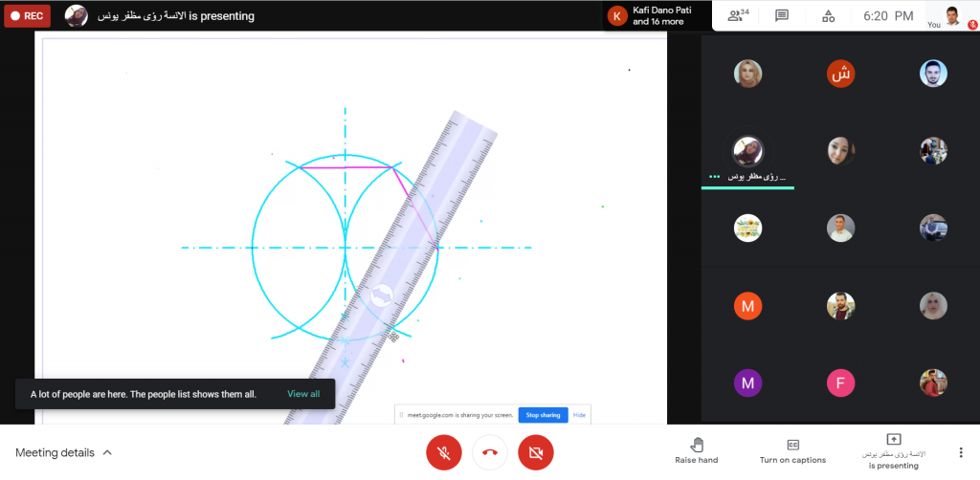Open the people list icon
The width and height of the screenshot is (980, 480).
[736, 15]
